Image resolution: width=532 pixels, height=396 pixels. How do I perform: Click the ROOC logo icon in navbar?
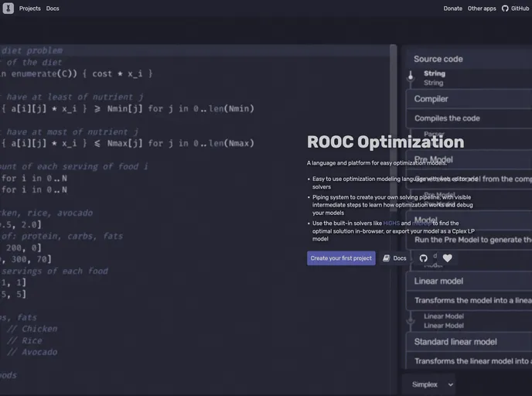click(x=9, y=9)
